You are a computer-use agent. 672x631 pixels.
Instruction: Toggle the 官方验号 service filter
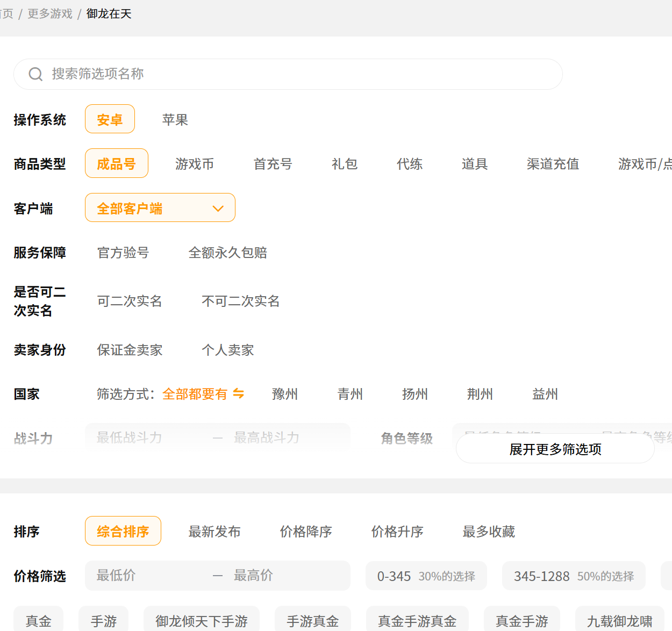(123, 253)
